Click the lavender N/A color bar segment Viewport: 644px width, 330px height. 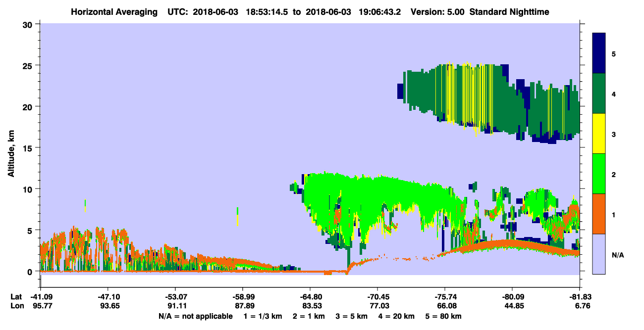point(599,254)
